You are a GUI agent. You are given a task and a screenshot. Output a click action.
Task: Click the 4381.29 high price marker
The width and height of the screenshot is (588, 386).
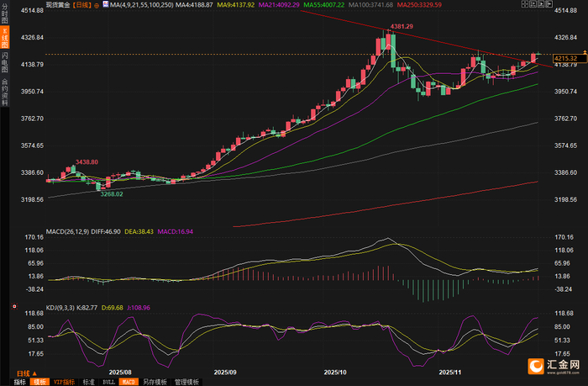click(x=402, y=26)
